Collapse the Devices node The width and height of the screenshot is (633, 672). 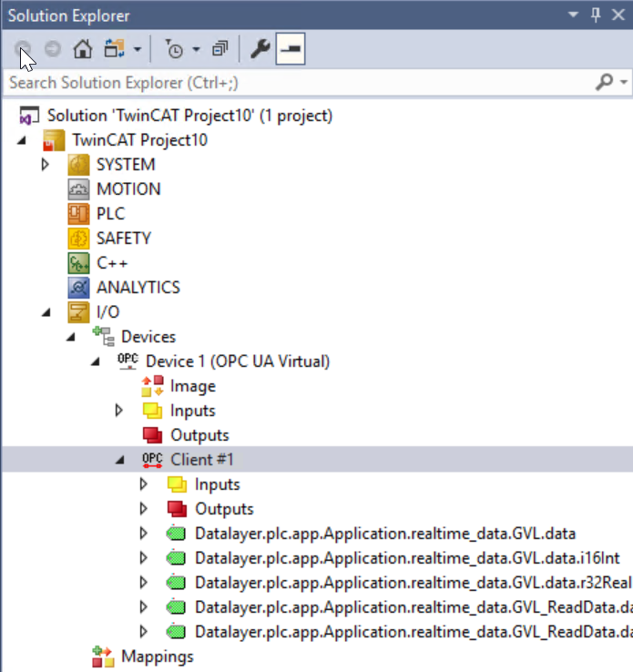71,337
